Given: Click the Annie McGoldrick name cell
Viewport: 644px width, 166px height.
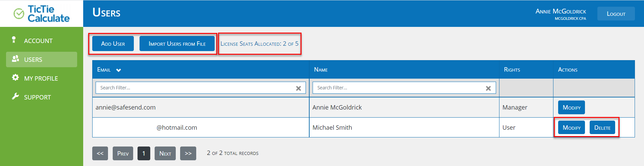Looking at the screenshot, I should coord(404,108).
